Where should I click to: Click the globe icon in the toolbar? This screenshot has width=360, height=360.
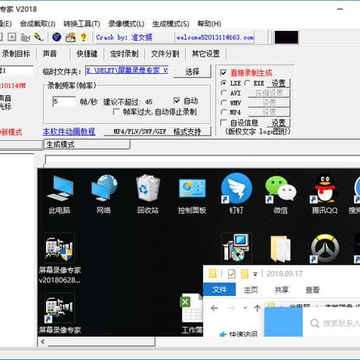[57, 37]
